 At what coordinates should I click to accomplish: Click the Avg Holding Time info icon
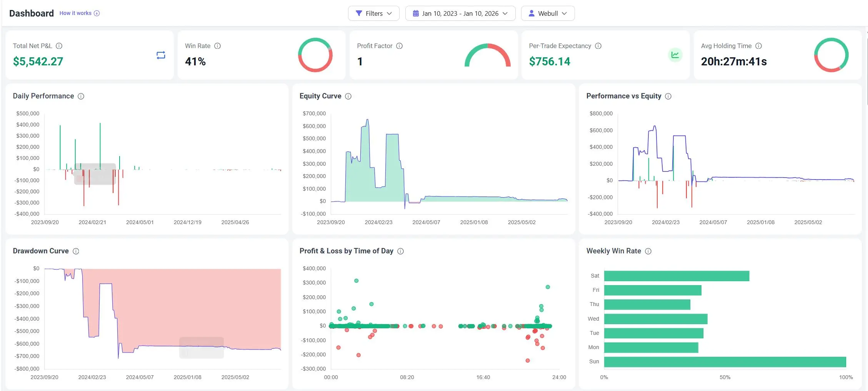[x=758, y=46]
